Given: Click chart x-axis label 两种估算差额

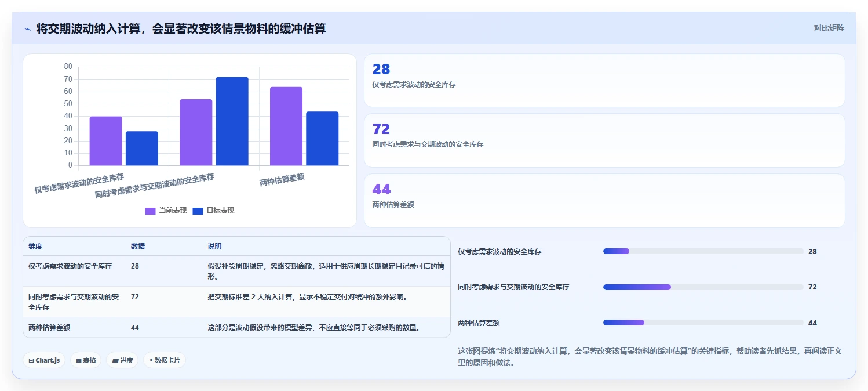Looking at the screenshot, I should click(x=282, y=180).
